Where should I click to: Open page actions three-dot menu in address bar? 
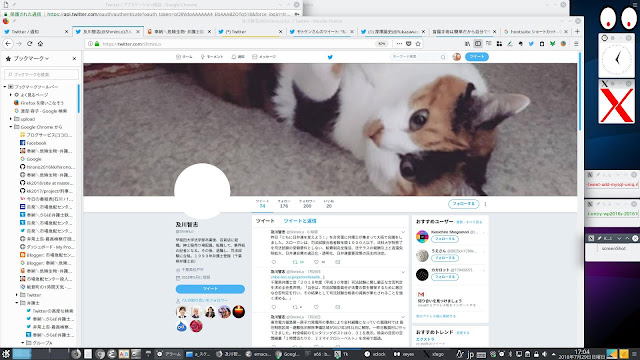click(x=399, y=44)
